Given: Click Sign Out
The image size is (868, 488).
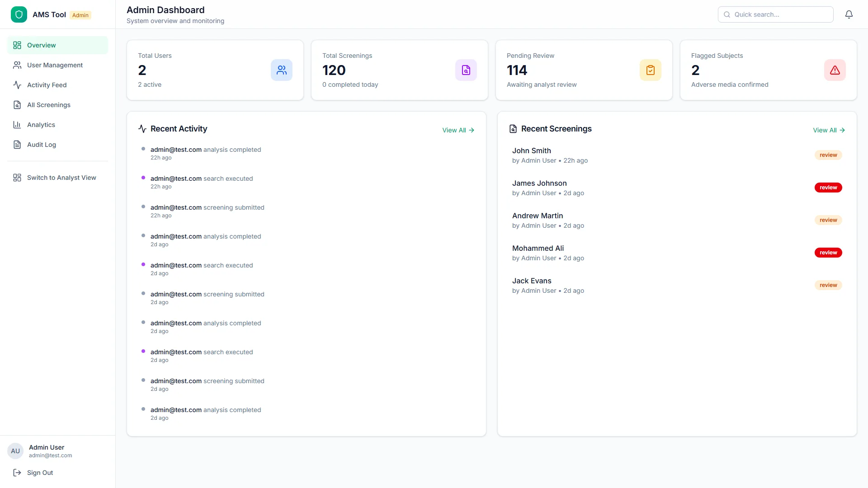Looking at the screenshot, I should pos(57,473).
